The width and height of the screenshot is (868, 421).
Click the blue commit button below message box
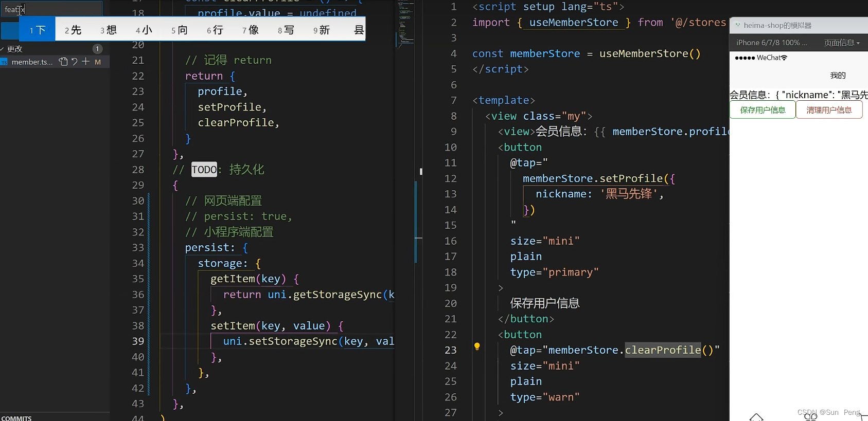click(x=10, y=31)
